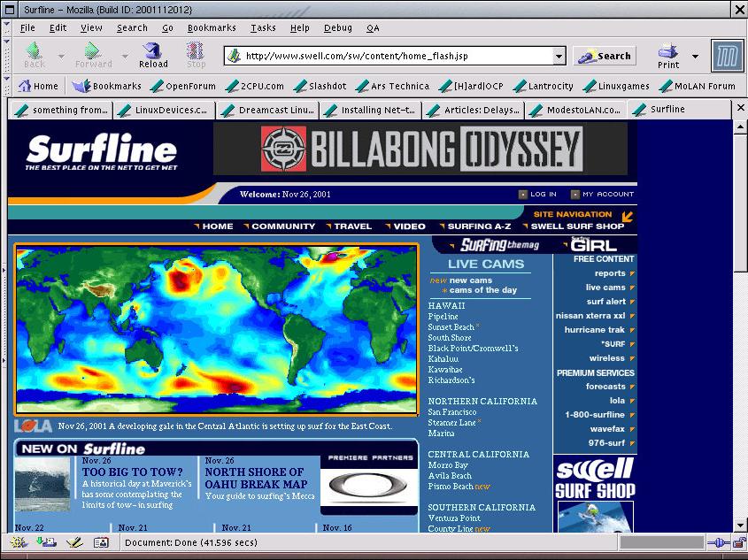Open the View menu

[91, 27]
